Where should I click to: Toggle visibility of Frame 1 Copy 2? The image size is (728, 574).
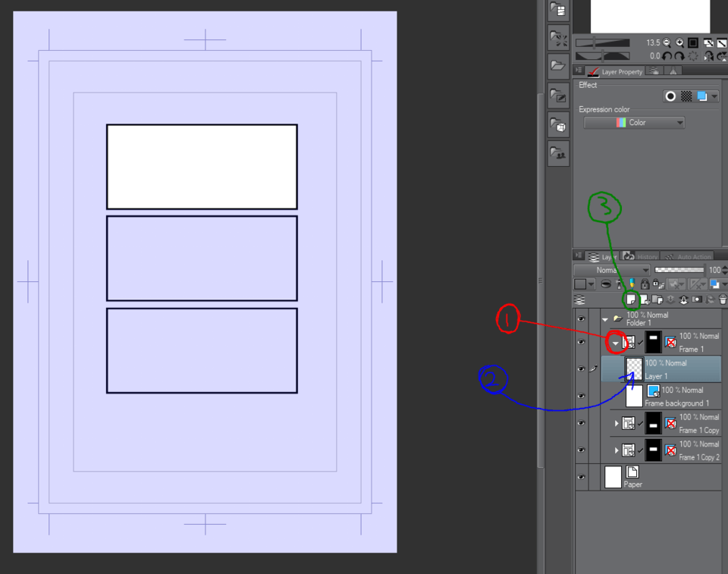581,450
